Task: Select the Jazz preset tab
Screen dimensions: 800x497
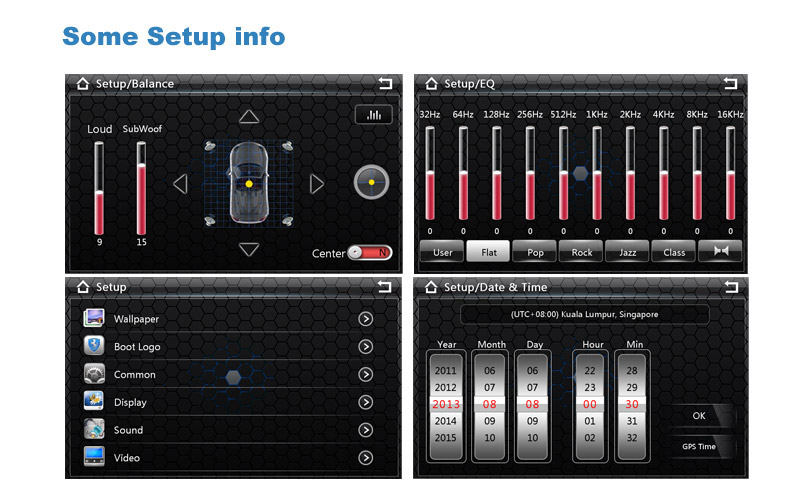Action: pyautogui.click(x=627, y=252)
